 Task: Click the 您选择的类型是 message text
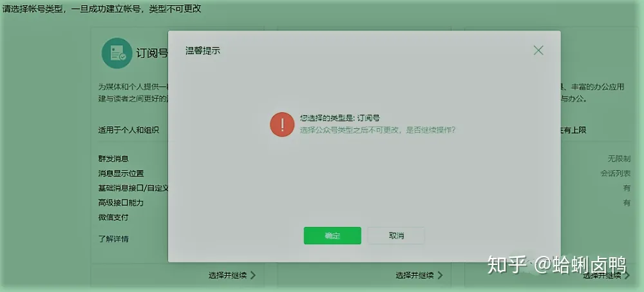339,119
